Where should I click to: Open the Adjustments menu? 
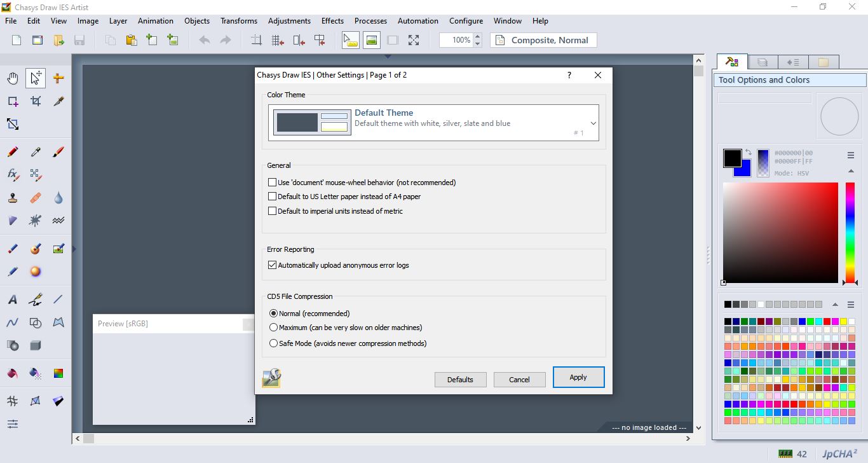click(289, 21)
